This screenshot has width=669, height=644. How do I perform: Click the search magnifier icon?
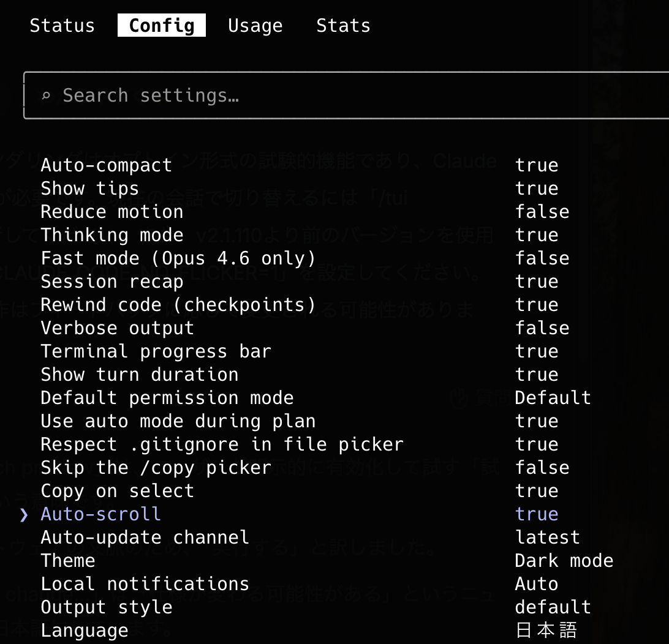(x=46, y=96)
